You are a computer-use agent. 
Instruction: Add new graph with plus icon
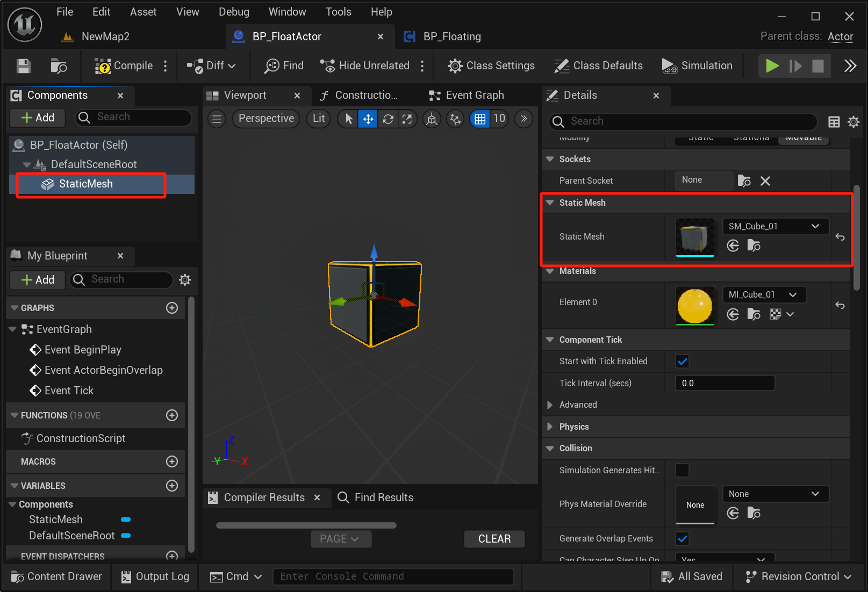click(x=172, y=308)
